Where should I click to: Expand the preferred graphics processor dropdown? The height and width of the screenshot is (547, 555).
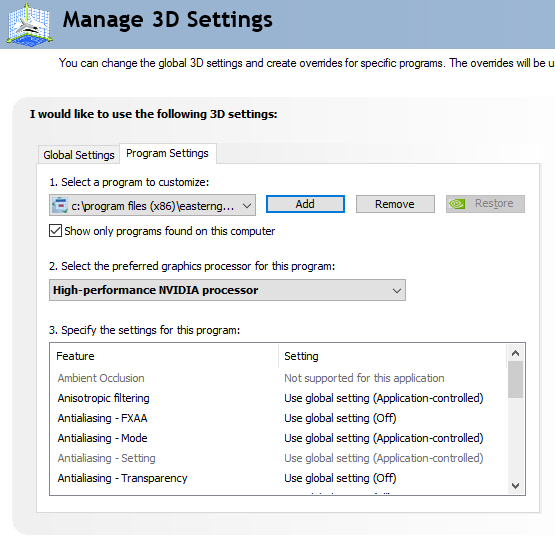tap(227, 290)
